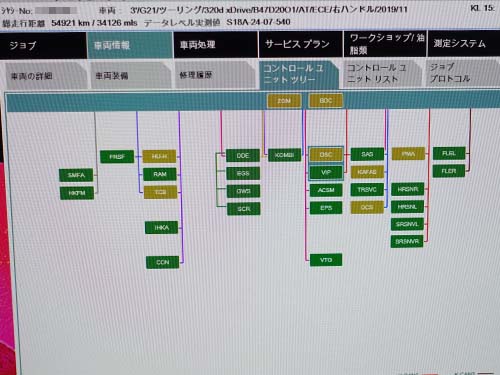The image size is (500, 375).
Task: Choose the IHKA control unit node
Action: point(162,228)
